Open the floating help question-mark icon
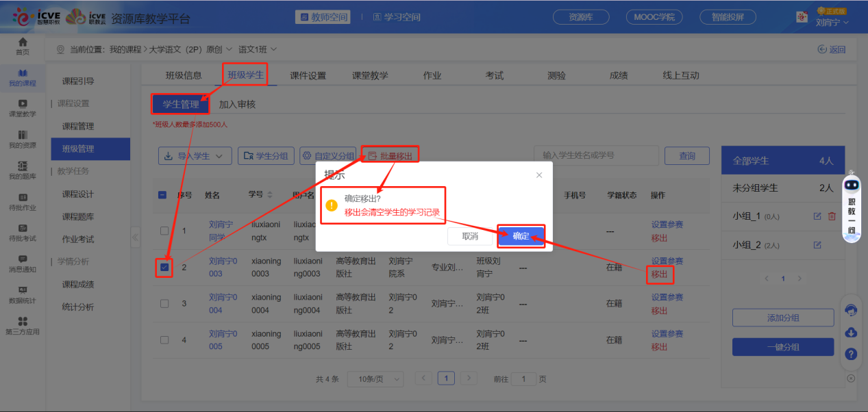This screenshot has height=412, width=868. pyautogui.click(x=851, y=355)
